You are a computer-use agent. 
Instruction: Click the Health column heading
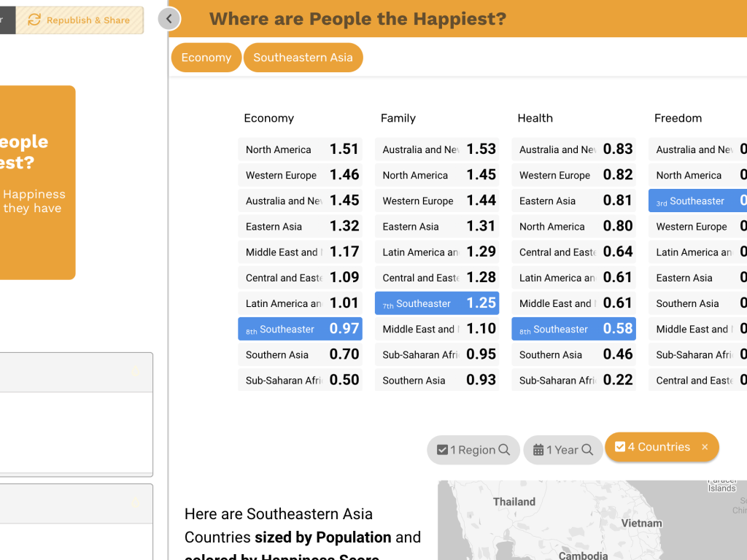(535, 118)
